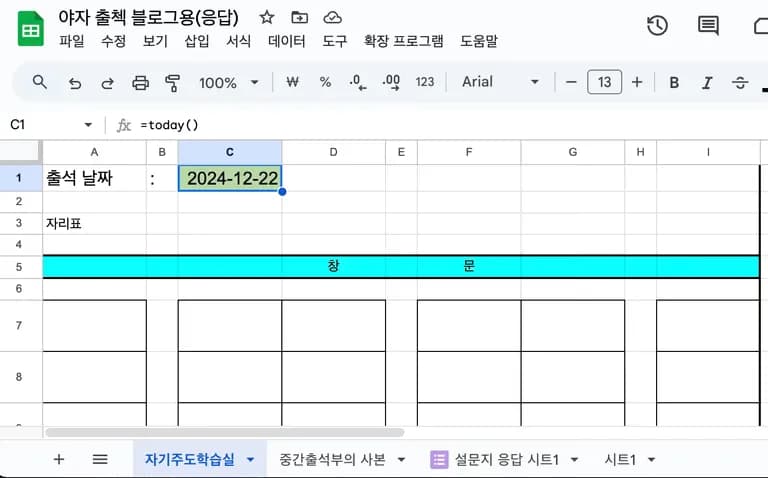Click the add new sheet plus button
Viewport: 768px width, 478px height.
coord(58,459)
